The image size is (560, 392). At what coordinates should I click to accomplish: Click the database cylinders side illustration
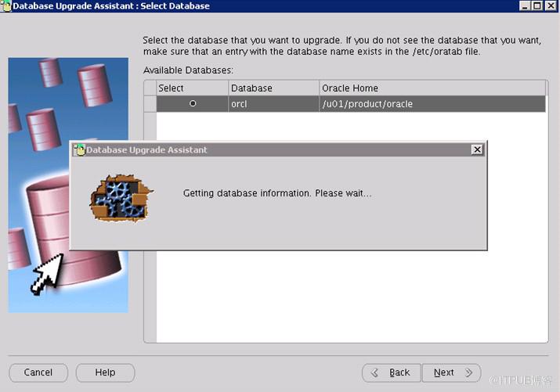click(x=68, y=185)
